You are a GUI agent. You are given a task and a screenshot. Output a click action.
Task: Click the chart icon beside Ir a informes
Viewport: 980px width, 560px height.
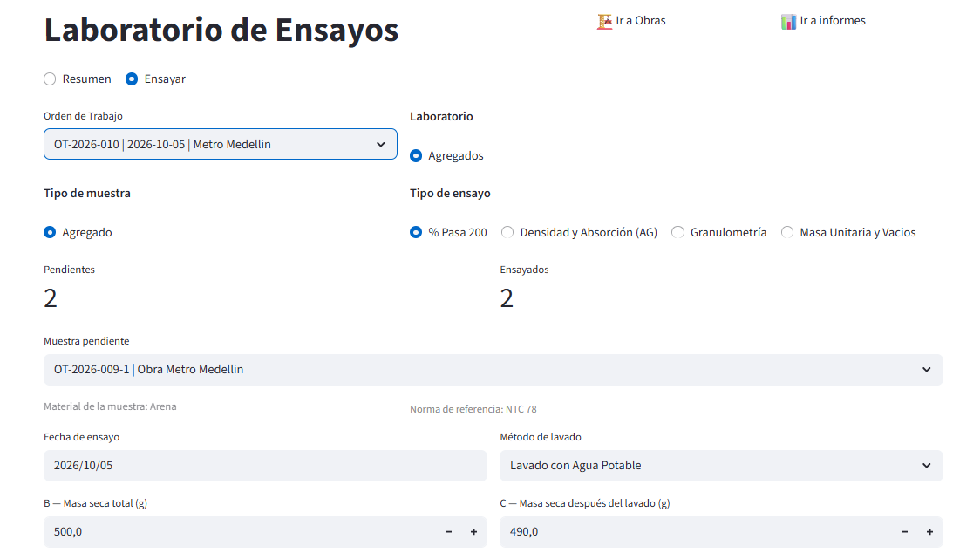pyautogui.click(x=789, y=21)
